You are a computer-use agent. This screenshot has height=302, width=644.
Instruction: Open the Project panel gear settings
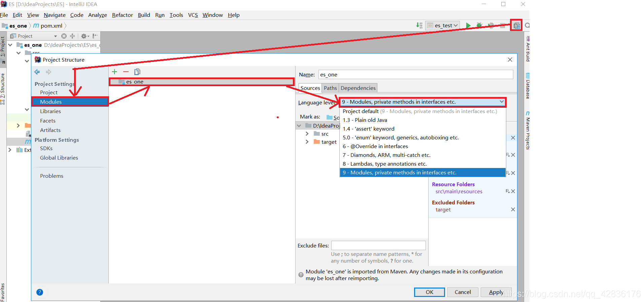pos(85,36)
